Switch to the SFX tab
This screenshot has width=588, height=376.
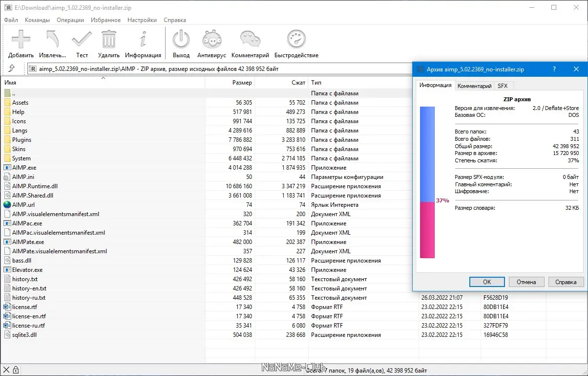502,86
